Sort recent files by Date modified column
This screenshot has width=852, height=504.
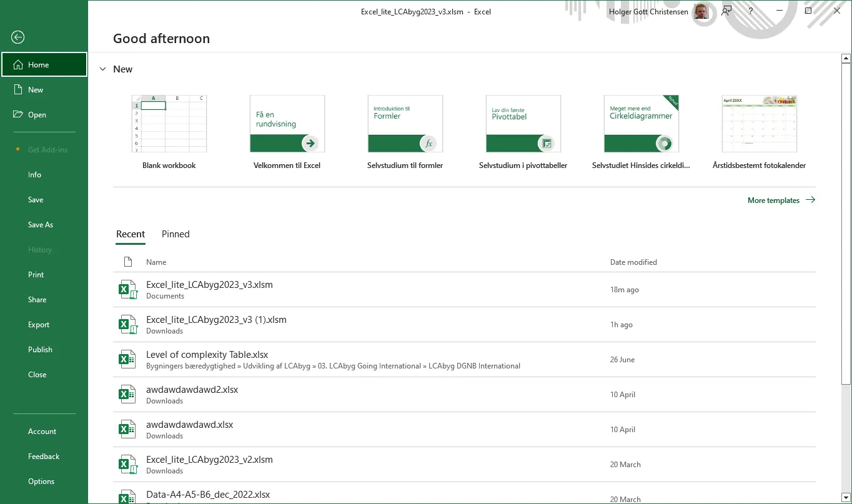coord(633,262)
